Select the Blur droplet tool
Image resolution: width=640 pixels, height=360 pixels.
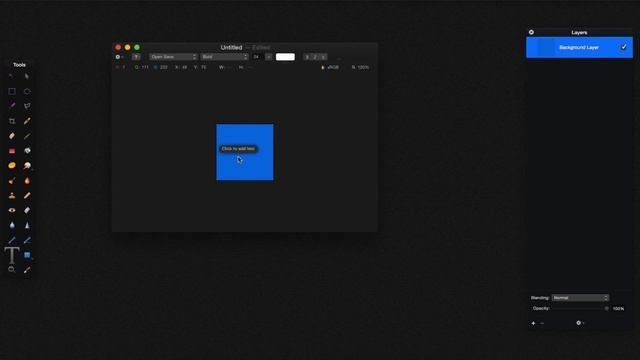(12, 225)
